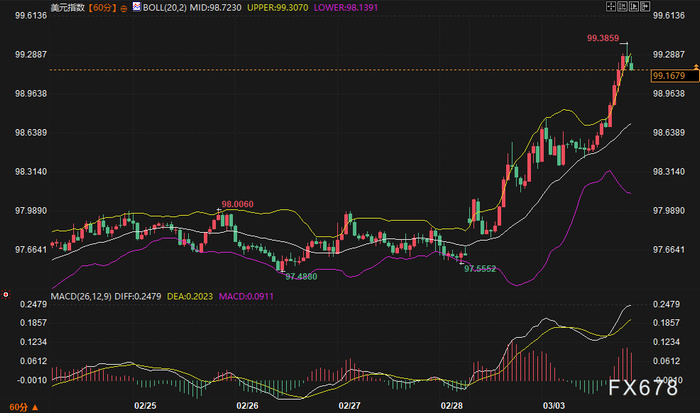The height and width of the screenshot is (413, 700).
Task: Click the 02/28 date on time axis
Action: pos(452,406)
